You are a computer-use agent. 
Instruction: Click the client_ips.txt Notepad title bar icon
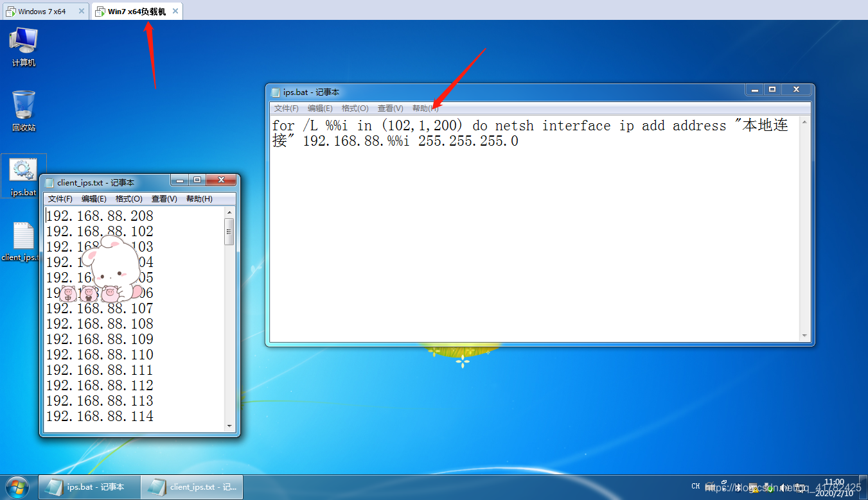coord(49,183)
